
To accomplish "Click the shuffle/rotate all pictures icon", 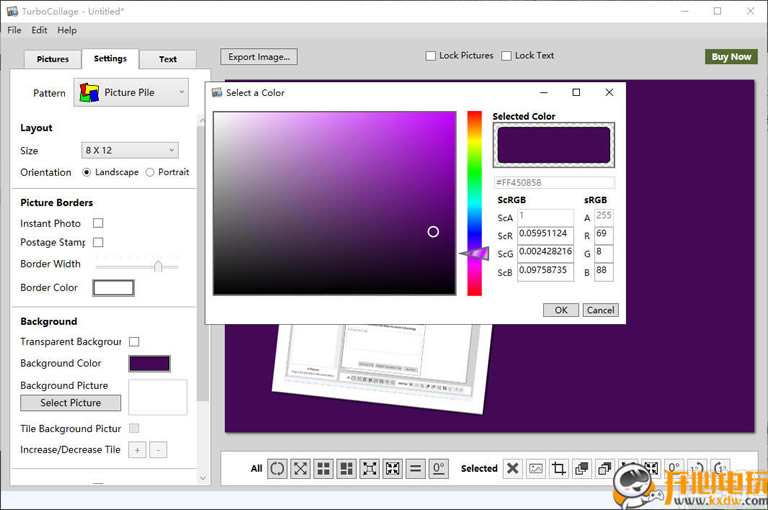I will click(277, 468).
